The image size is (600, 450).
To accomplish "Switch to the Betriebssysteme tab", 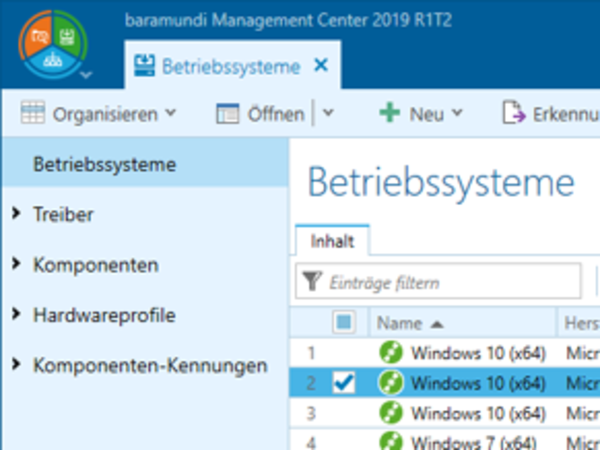I will click(231, 67).
